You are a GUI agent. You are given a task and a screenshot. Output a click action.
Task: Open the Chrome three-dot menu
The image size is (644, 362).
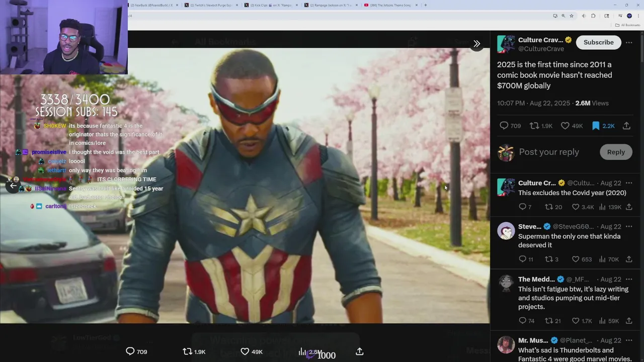(x=637, y=16)
